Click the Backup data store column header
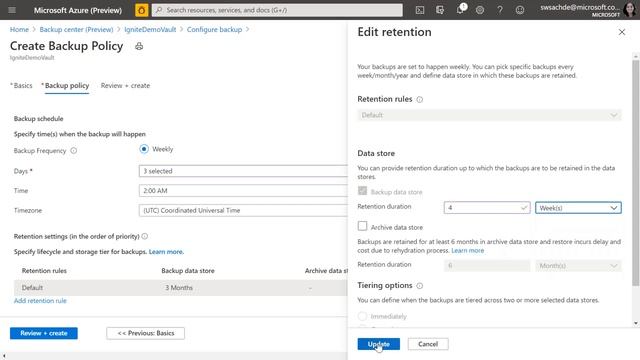The width and height of the screenshot is (640, 360). coord(188,271)
